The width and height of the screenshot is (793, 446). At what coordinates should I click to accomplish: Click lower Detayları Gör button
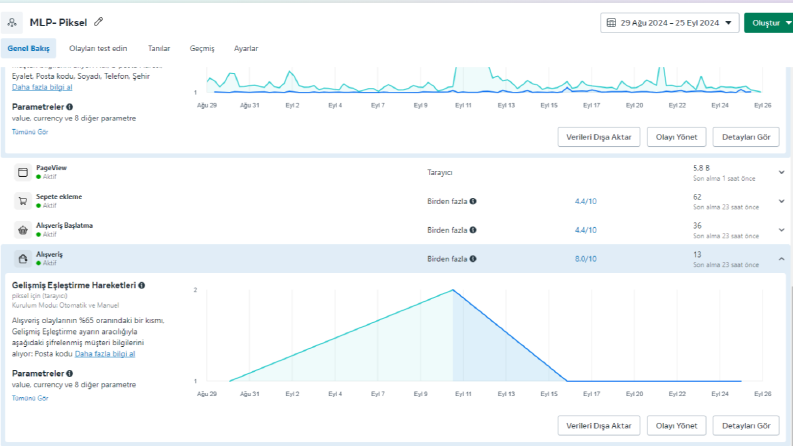pyautogui.click(x=746, y=426)
